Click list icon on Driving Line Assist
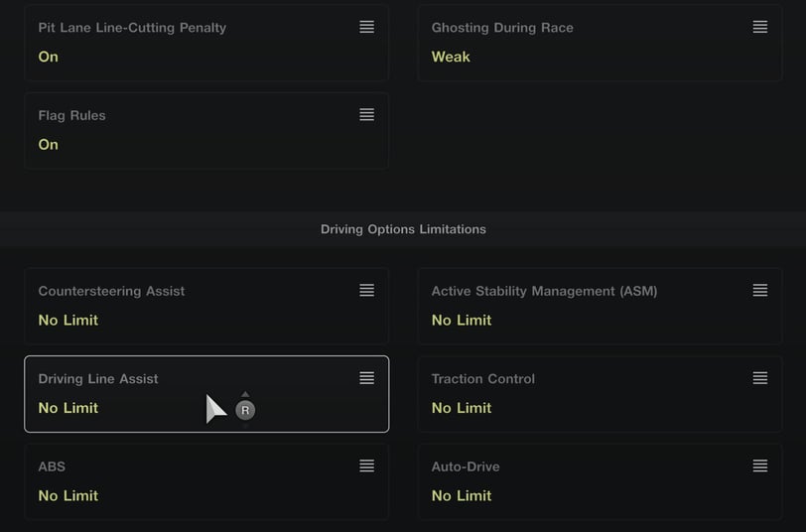Viewport: 806px width, 532px height. 366,378
